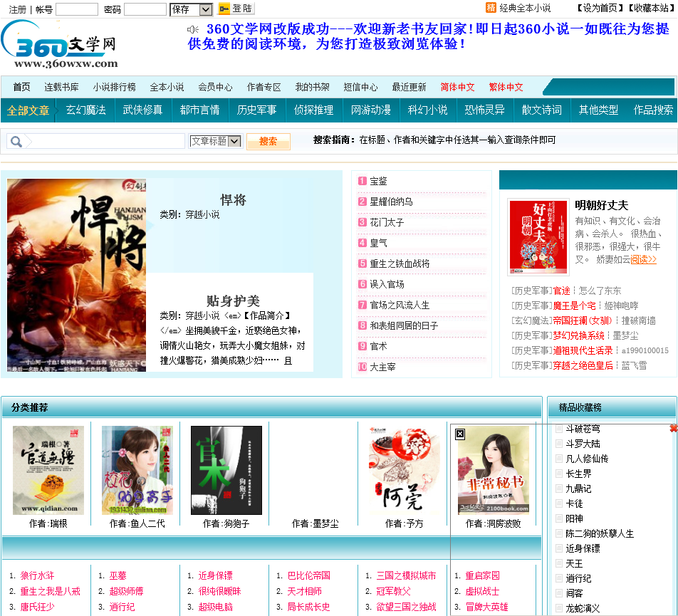The image size is (678, 616).
Task: Click the 360文学网 site logo
Action: click(60, 45)
